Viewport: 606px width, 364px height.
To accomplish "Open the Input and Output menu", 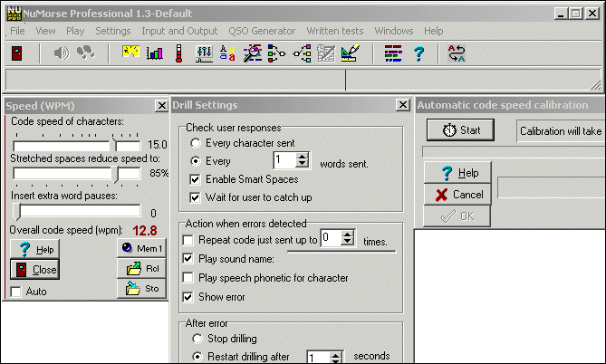I will click(179, 31).
